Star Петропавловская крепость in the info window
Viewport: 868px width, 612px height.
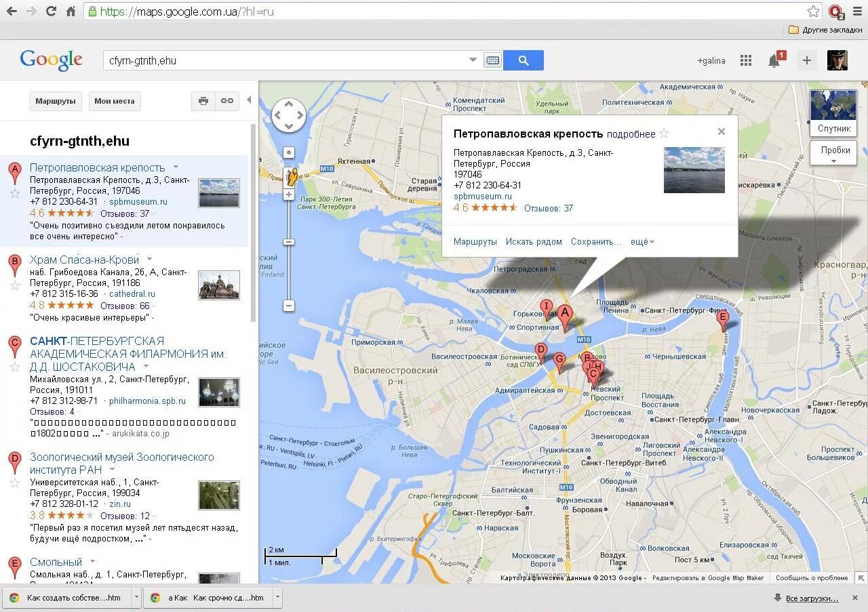[x=665, y=134]
